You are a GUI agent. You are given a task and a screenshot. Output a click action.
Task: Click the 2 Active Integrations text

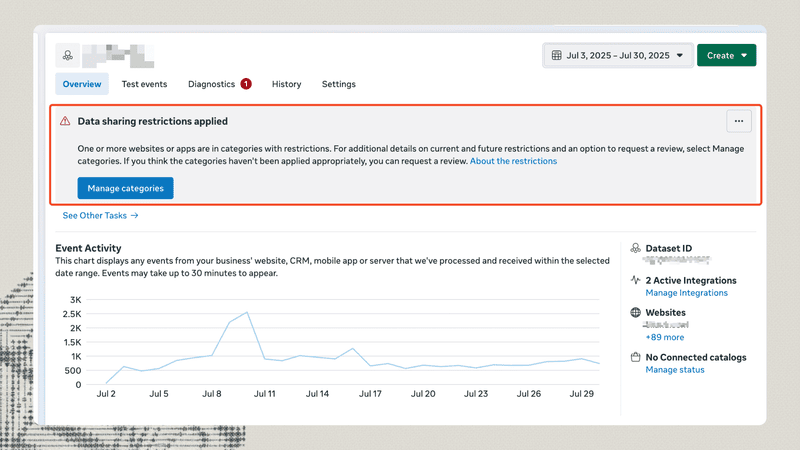coord(691,280)
